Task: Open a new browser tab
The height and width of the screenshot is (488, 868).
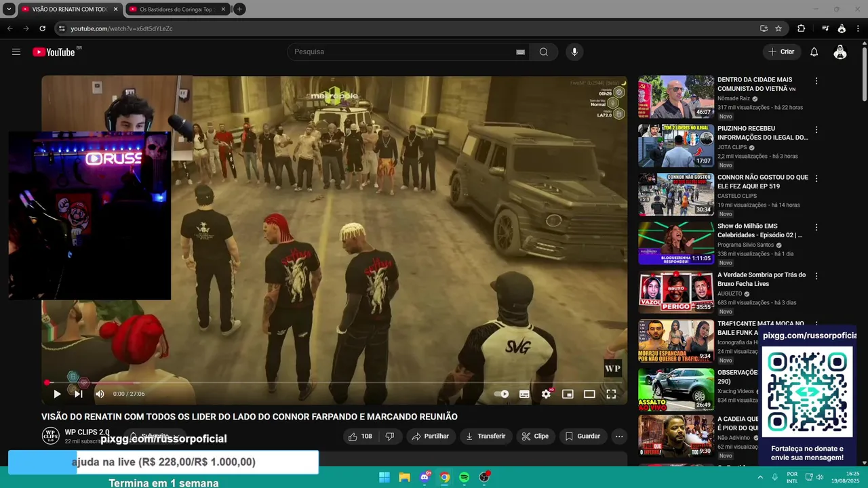Action: [239, 9]
